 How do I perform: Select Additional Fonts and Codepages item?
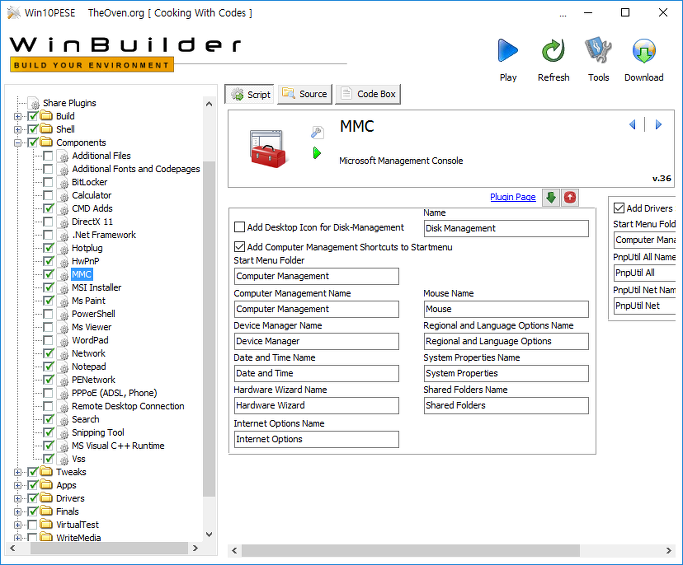click(136, 169)
